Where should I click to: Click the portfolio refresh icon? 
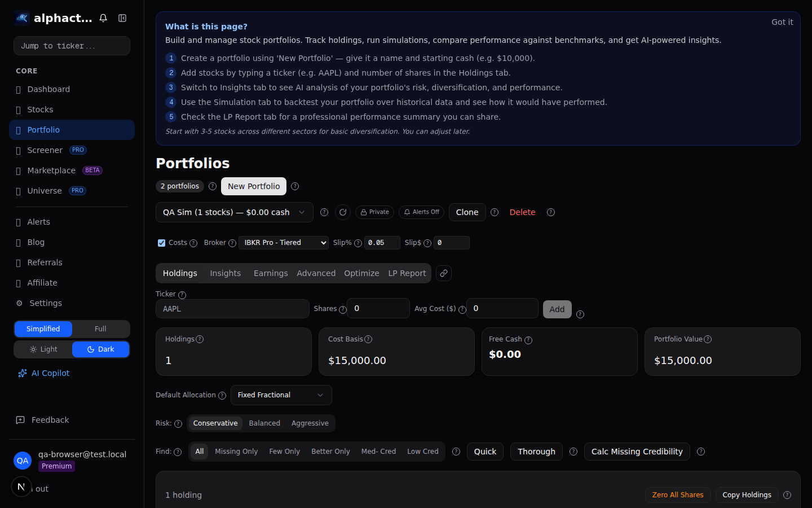click(343, 212)
